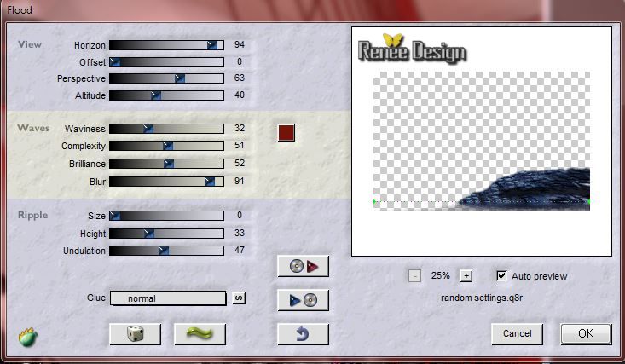Zoom out preview with minus button
The image size is (625, 364).
414,275
